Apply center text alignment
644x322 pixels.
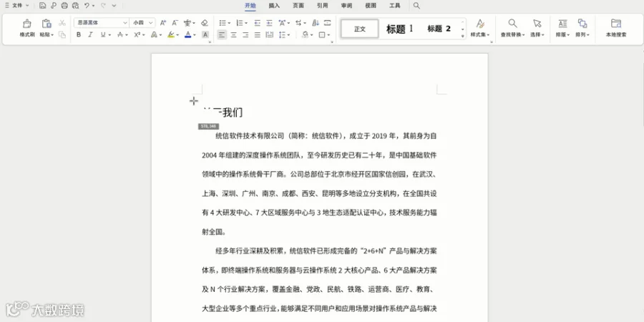(x=233, y=35)
